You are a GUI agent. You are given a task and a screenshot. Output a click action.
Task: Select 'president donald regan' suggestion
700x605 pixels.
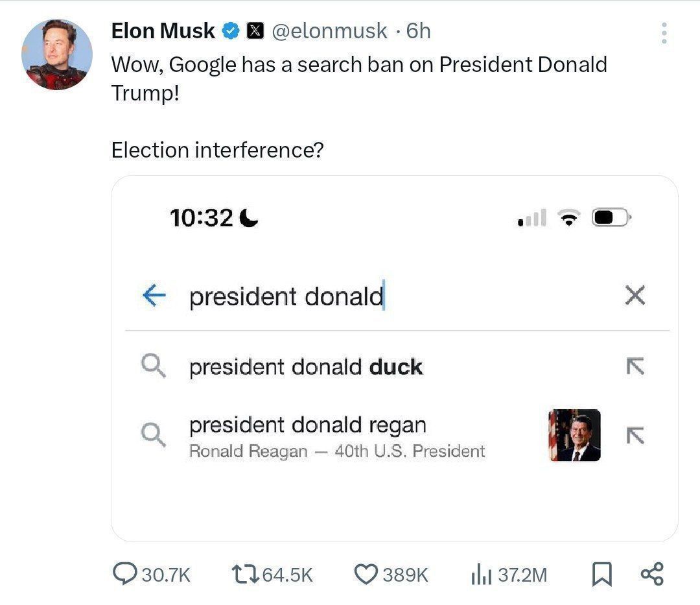click(308, 425)
